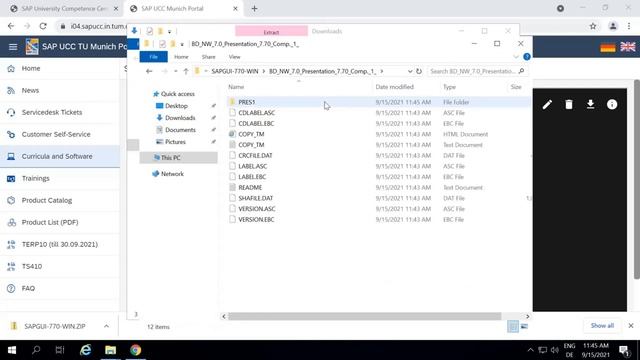Open the notification center icon

pyautogui.click(x=624, y=350)
